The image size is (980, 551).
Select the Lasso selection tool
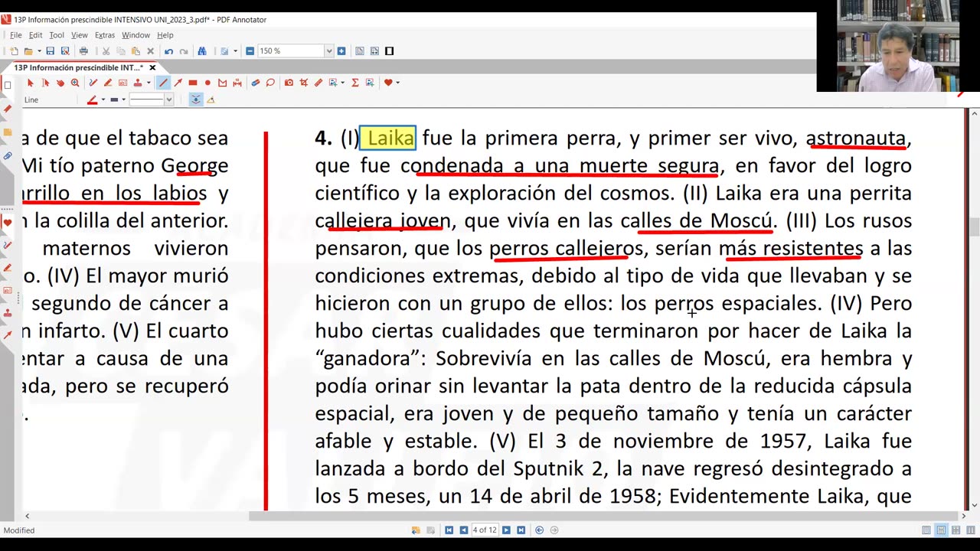(270, 83)
